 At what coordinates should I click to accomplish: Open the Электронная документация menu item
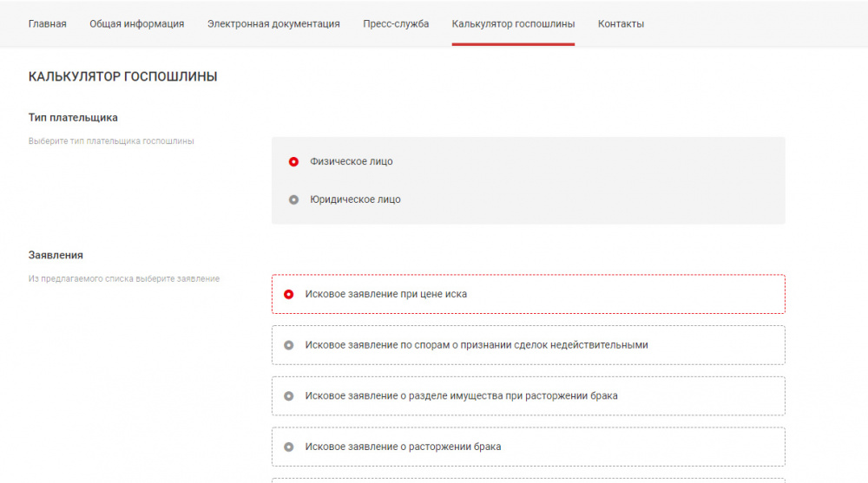(273, 24)
